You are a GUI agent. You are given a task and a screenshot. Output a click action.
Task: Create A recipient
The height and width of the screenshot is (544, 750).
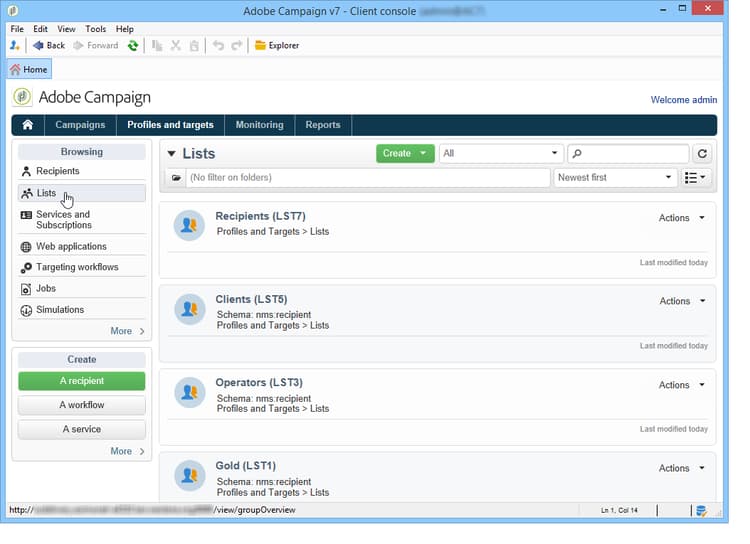click(82, 381)
